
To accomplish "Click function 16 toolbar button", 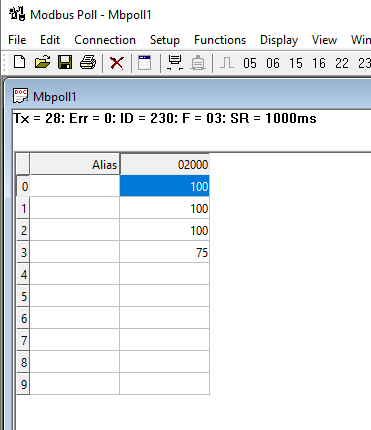I will (x=319, y=63).
